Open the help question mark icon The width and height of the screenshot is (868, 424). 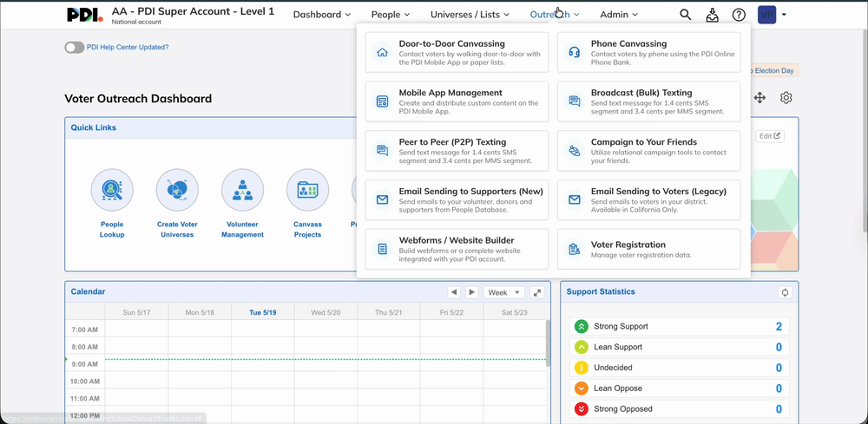pyautogui.click(x=739, y=15)
